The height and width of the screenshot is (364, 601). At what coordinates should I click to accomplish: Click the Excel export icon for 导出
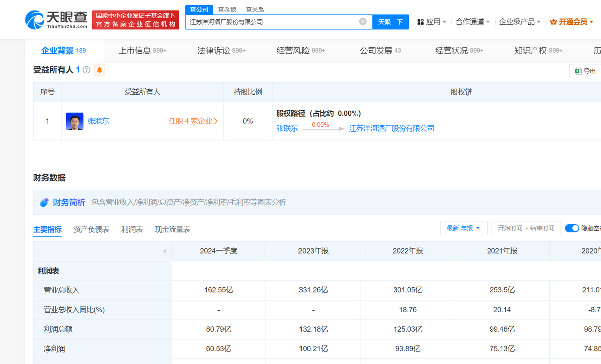pos(578,71)
